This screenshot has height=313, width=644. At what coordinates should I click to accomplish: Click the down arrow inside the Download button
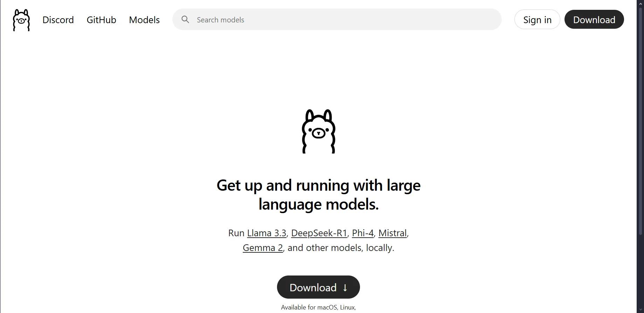click(345, 288)
